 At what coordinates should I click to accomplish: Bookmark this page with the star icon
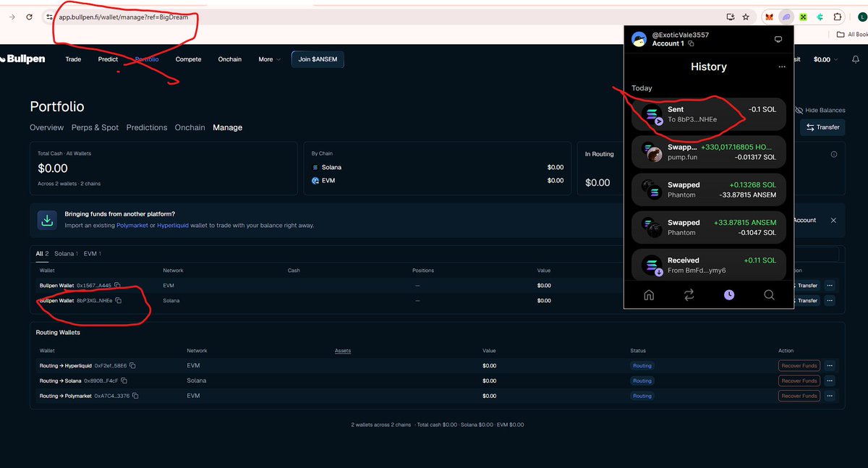point(746,17)
